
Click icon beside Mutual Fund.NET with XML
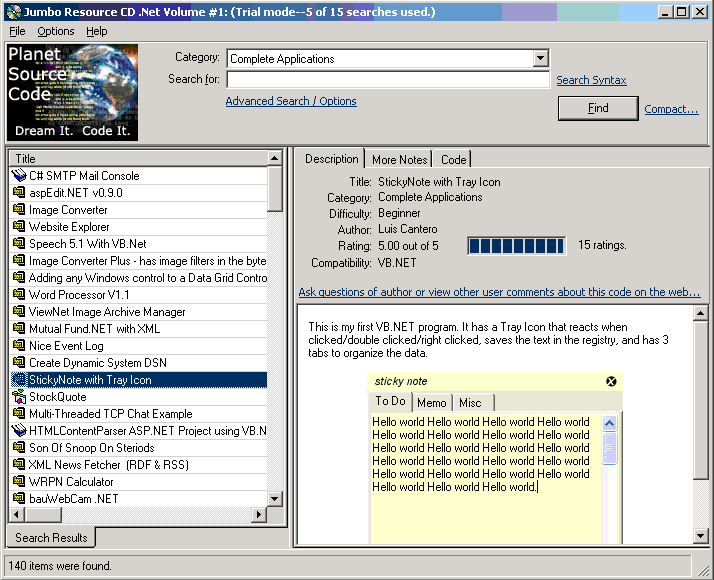point(19,328)
